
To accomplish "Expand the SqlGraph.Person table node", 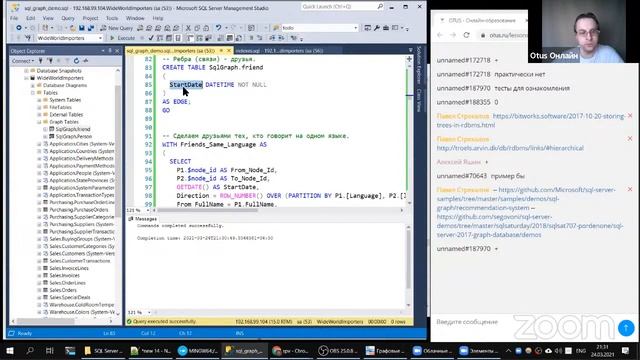I will point(45,136).
